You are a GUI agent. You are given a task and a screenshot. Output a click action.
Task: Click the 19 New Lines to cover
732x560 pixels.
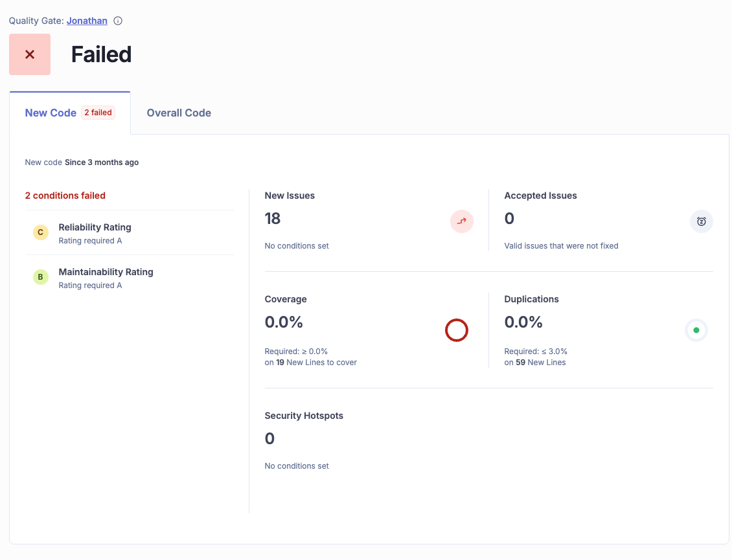point(280,363)
